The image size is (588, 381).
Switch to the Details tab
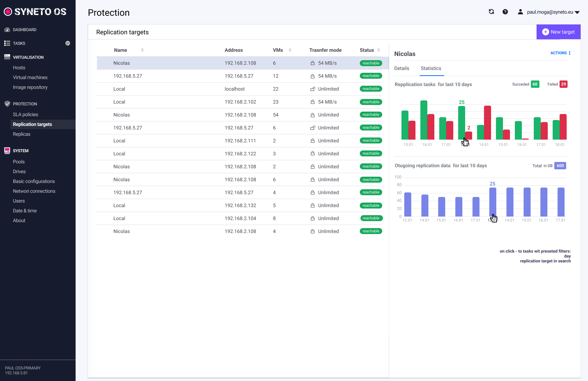(x=401, y=69)
